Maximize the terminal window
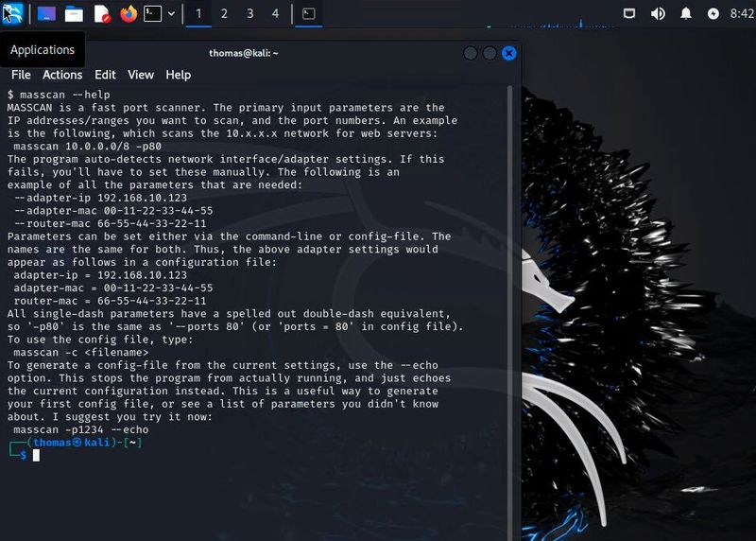This screenshot has height=541, width=756. [x=490, y=53]
